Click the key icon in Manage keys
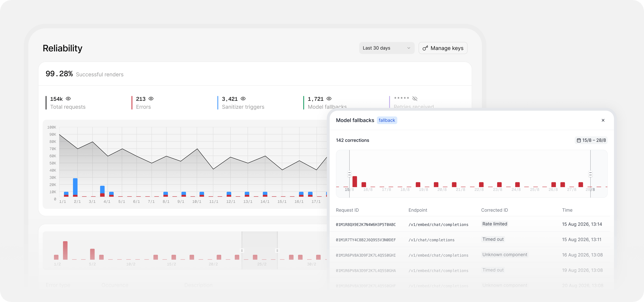The image size is (644, 302). [x=425, y=48]
